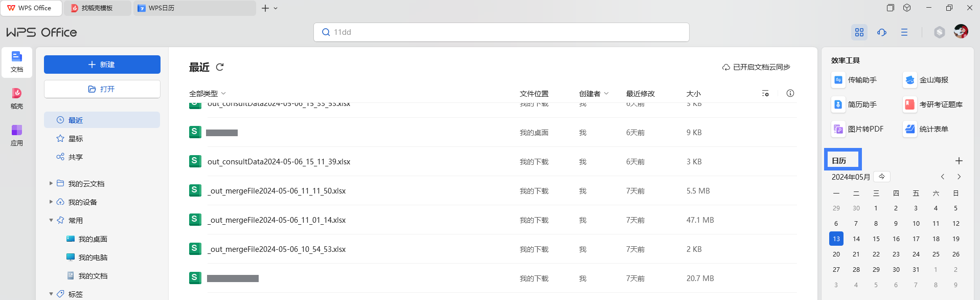Screen dimensions: 980x300
Task: Click the hexagon membership icon
Action: tap(940, 32)
